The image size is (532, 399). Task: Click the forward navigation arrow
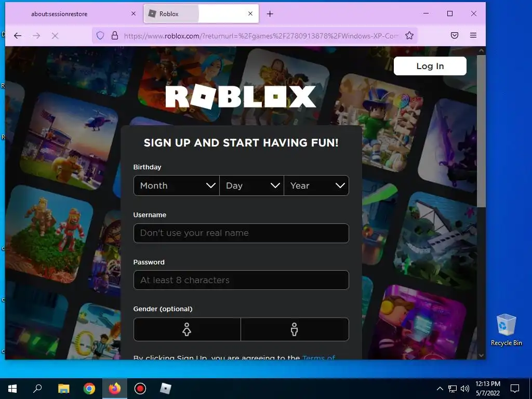pyautogui.click(x=36, y=36)
